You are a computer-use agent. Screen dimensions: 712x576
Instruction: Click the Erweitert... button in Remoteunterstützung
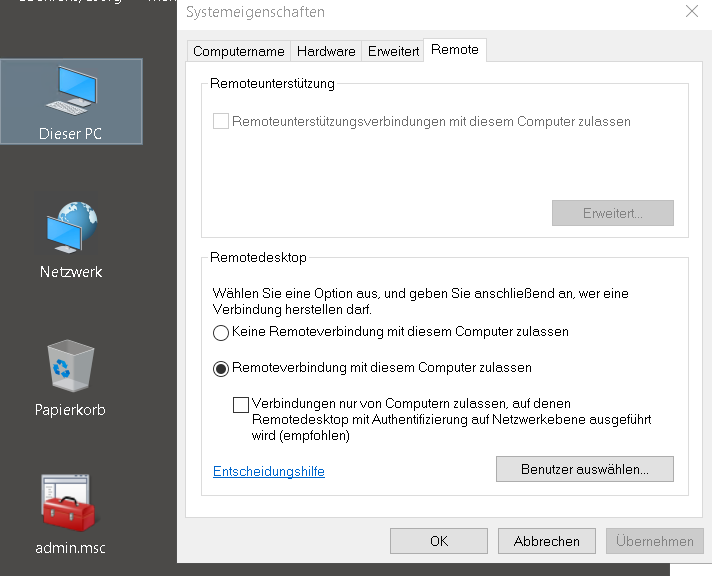point(612,213)
